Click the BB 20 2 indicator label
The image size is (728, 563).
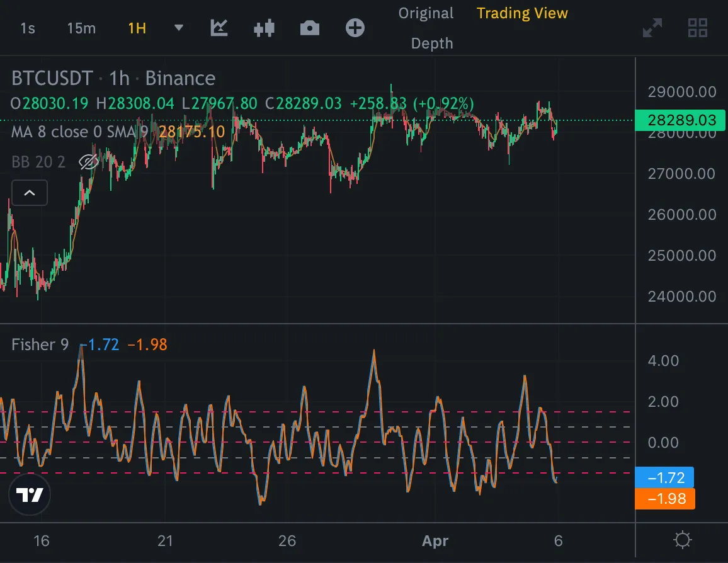[x=38, y=162]
